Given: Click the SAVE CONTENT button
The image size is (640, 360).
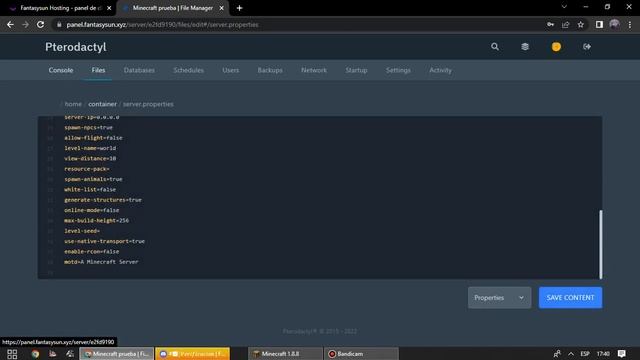Looking at the screenshot, I should 570,298.
